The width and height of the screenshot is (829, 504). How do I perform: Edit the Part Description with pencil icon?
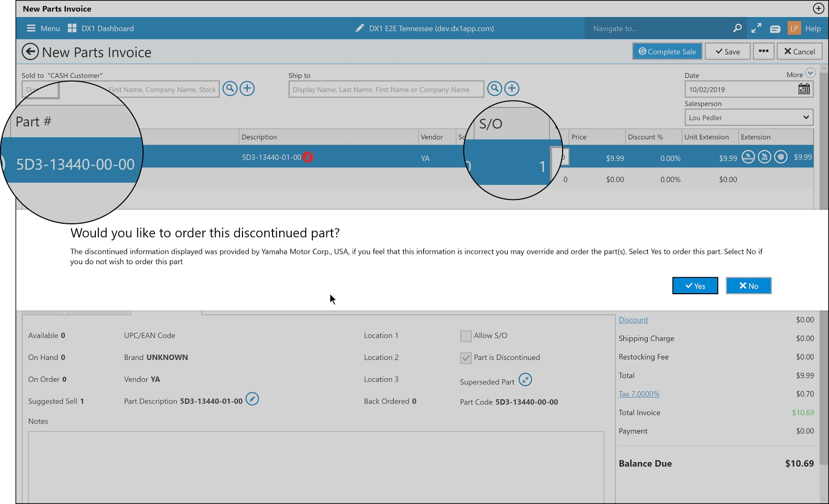pyautogui.click(x=252, y=399)
